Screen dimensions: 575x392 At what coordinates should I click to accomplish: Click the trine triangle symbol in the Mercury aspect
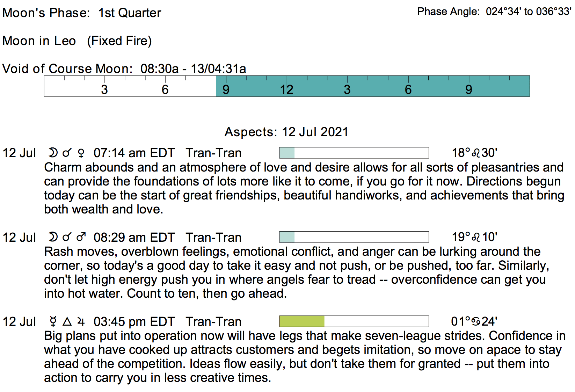[x=67, y=322]
